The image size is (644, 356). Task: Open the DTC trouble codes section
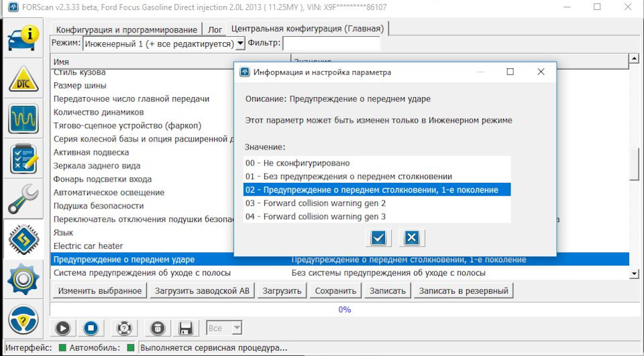[x=23, y=78]
